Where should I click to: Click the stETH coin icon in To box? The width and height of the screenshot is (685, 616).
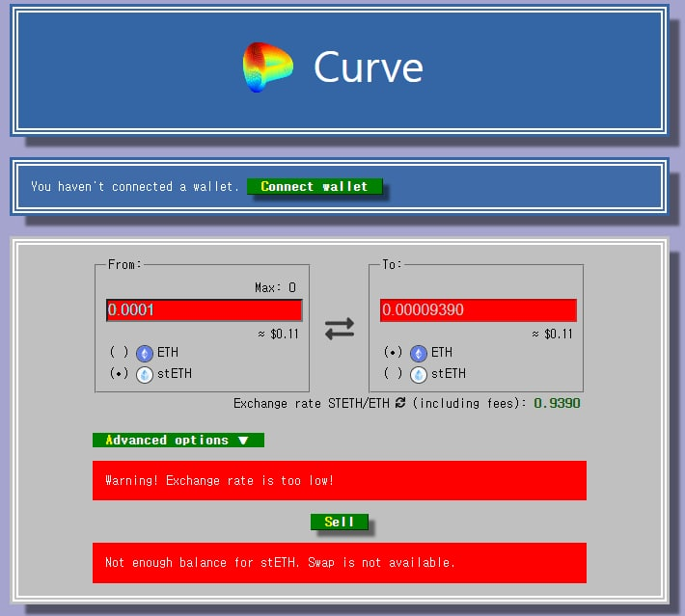419,374
